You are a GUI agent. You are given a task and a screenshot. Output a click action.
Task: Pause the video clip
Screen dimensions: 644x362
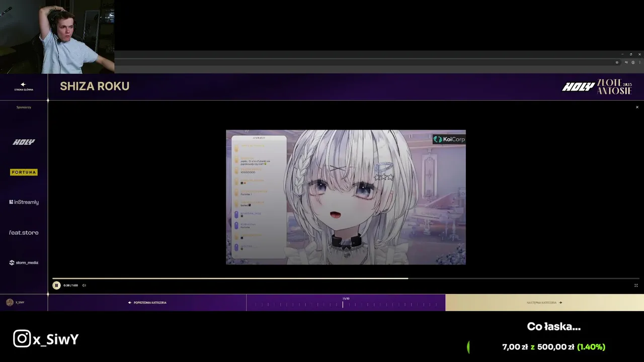click(x=56, y=285)
